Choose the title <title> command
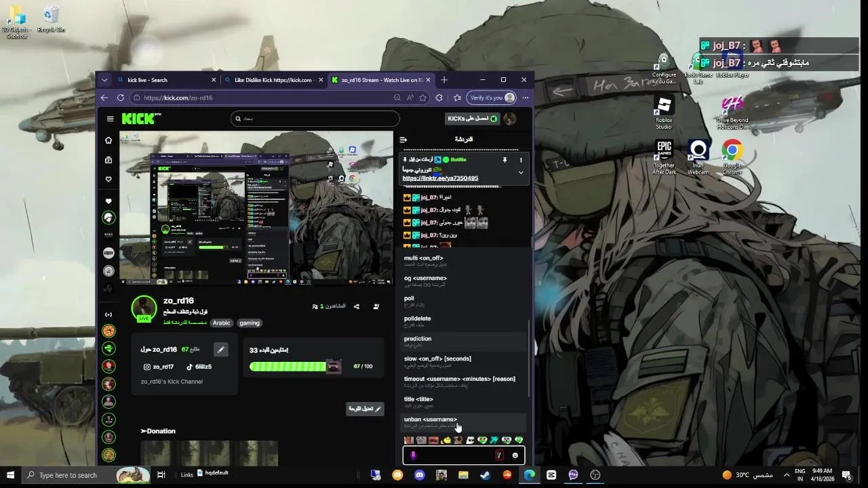868x488 pixels. [465, 402]
